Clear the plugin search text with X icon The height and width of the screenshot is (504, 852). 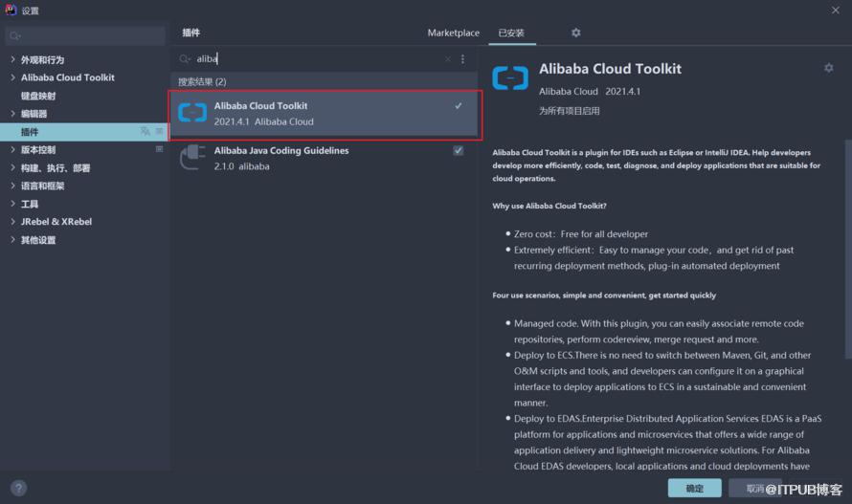point(448,58)
